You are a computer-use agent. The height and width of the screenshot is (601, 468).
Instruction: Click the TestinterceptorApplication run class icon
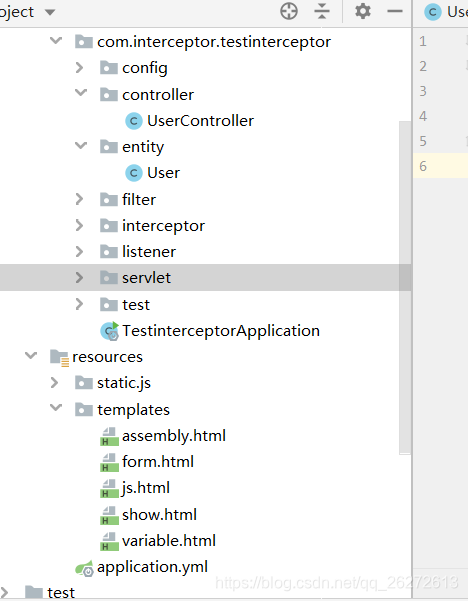coord(110,331)
